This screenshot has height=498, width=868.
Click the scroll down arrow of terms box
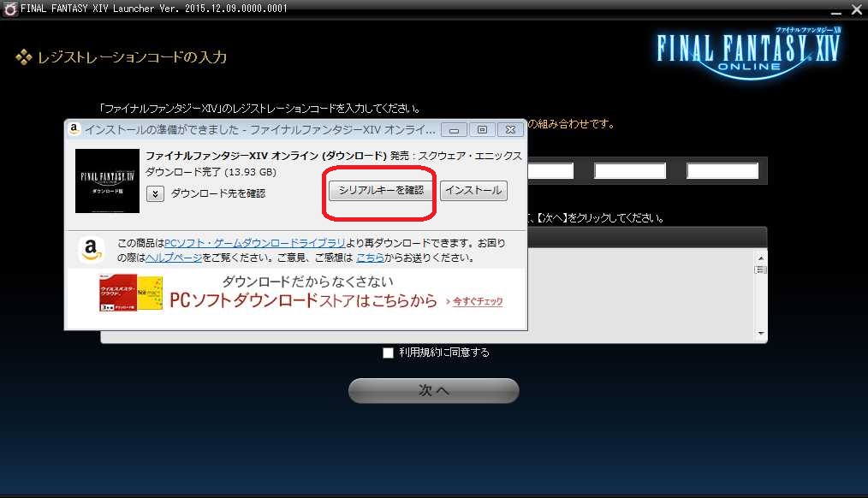tap(761, 334)
